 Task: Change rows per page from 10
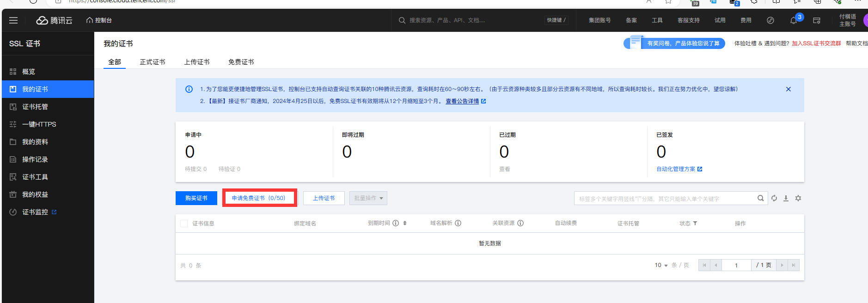pyautogui.click(x=661, y=265)
